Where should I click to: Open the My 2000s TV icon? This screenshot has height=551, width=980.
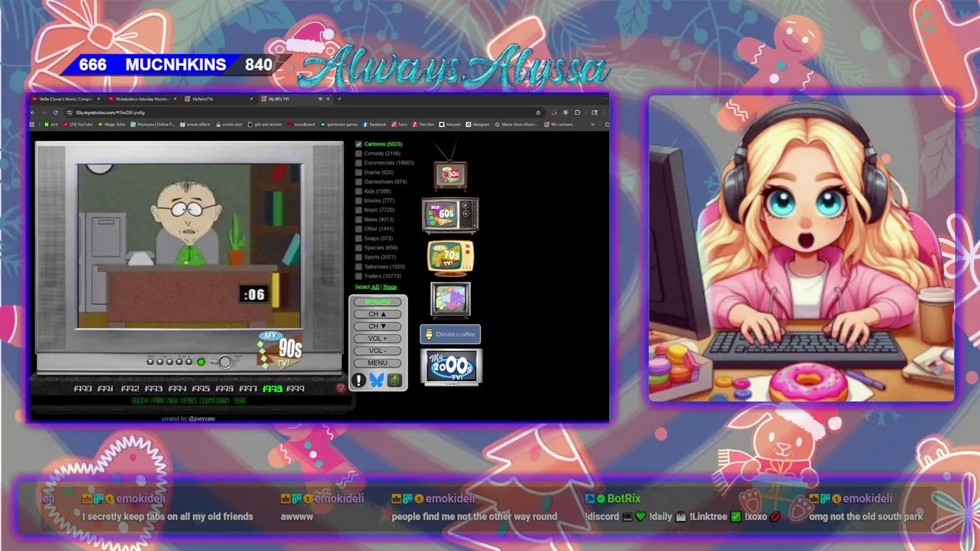[451, 367]
